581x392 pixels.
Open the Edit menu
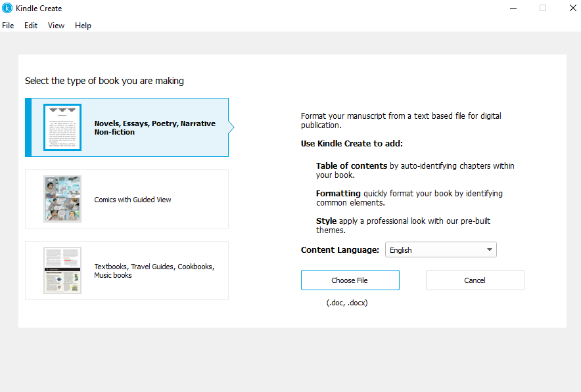coord(30,25)
